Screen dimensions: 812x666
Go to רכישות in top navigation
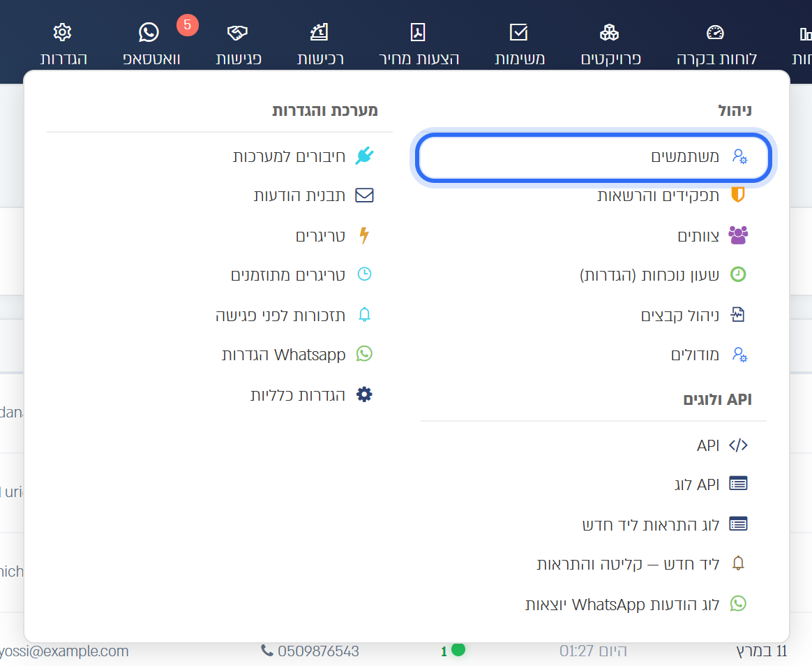click(320, 59)
